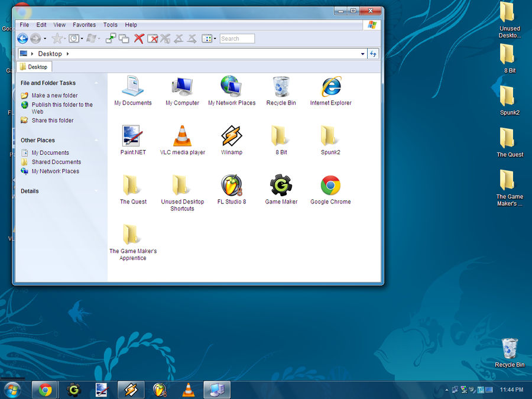Open the View menu
Viewport: 532px width, 399px height.
pos(59,25)
